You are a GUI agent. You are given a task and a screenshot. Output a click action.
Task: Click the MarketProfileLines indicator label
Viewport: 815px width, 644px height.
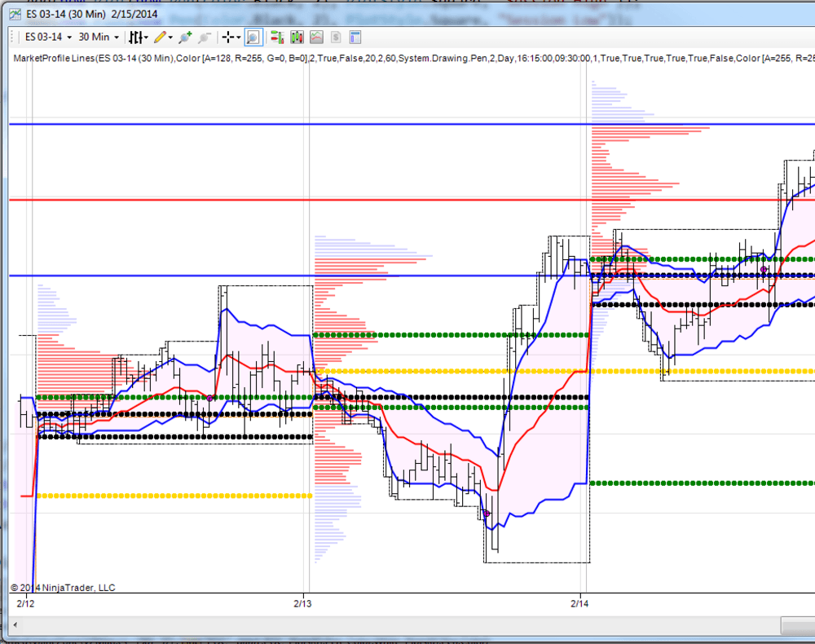click(x=414, y=58)
